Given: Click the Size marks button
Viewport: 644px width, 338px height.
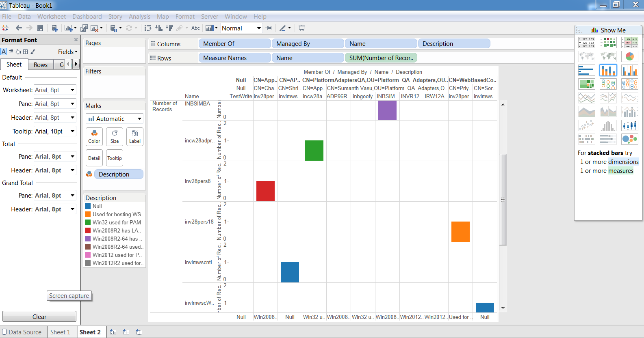Looking at the screenshot, I should pyautogui.click(x=115, y=137).
